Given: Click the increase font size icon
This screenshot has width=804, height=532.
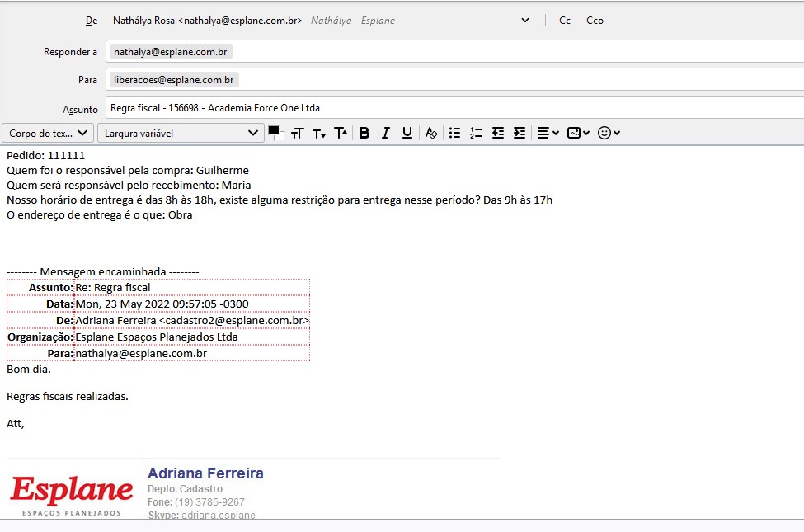Looking at the screenshot, I should pos(341,133).
